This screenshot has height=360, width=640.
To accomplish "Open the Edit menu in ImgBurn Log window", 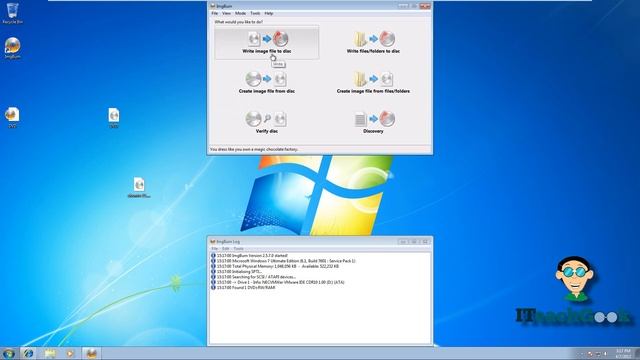I will [x=226, y=249].
